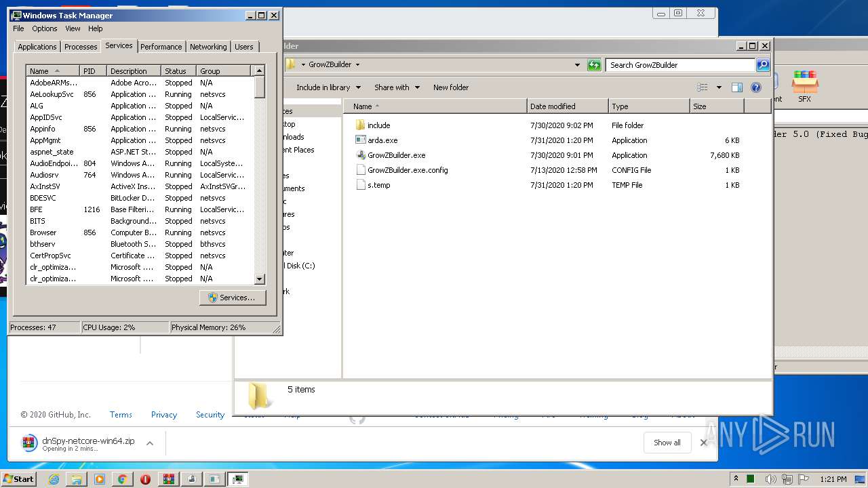Expand the Share with dropdown
Viewport: 868px width, 488px height.
397,87
